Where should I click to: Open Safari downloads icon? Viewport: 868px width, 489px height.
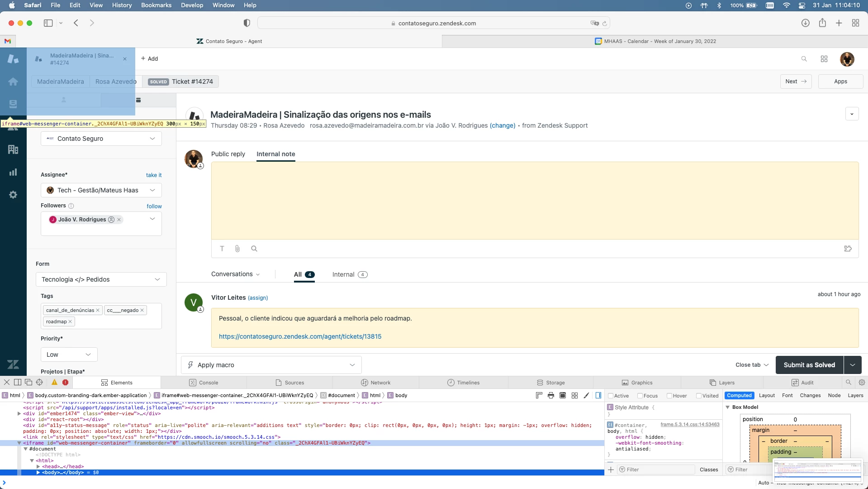(x=806, y=23)
